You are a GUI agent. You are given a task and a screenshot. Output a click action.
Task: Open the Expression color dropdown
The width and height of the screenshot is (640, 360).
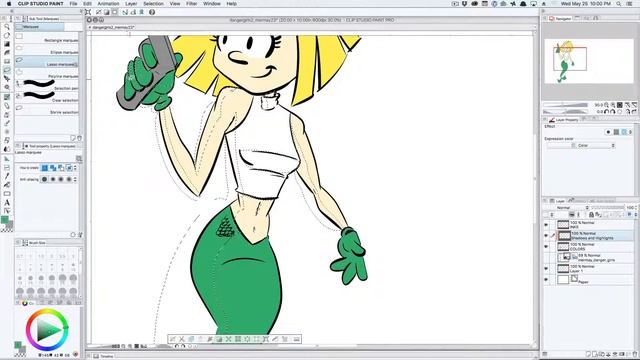pos(582,145)
